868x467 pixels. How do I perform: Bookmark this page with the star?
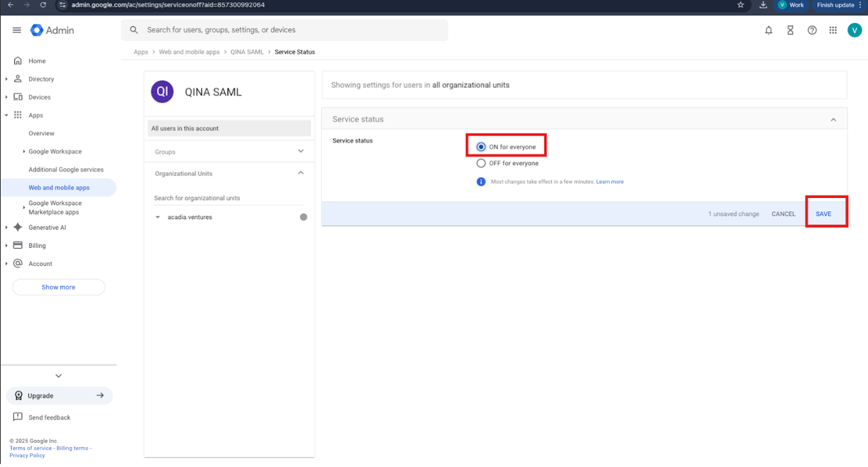[x=741, y=5]
